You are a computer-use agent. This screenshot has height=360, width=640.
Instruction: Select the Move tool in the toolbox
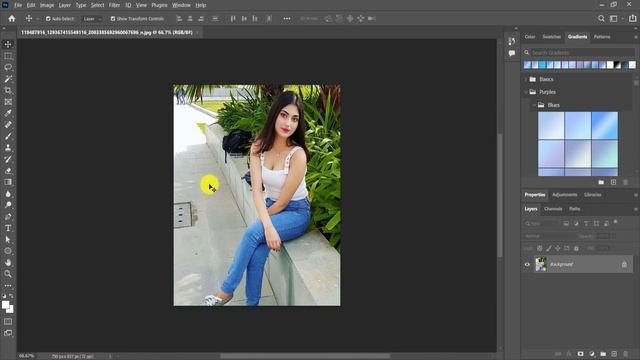pyautogui.click(x=8, y=44)
